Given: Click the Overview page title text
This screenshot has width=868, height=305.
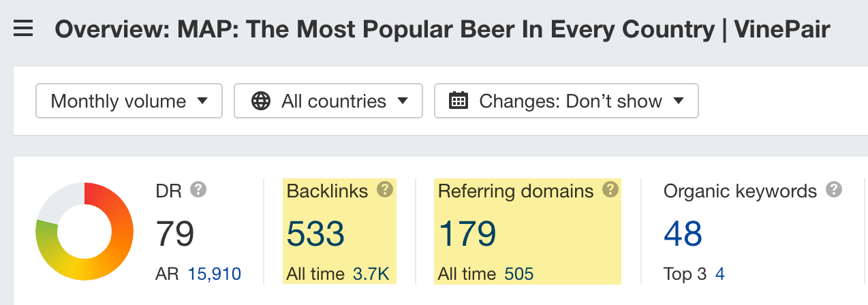Looking at the screenshot, I should tap(442, 30).
